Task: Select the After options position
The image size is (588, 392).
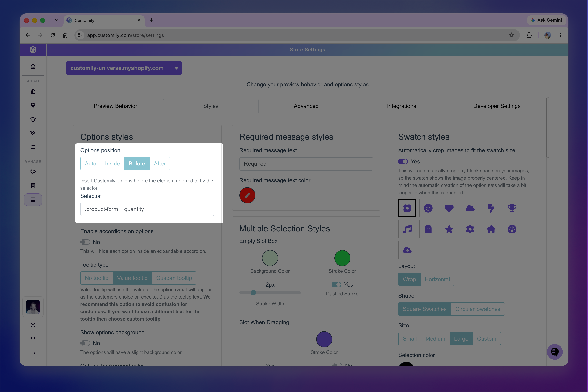Action: click(160, 164)
